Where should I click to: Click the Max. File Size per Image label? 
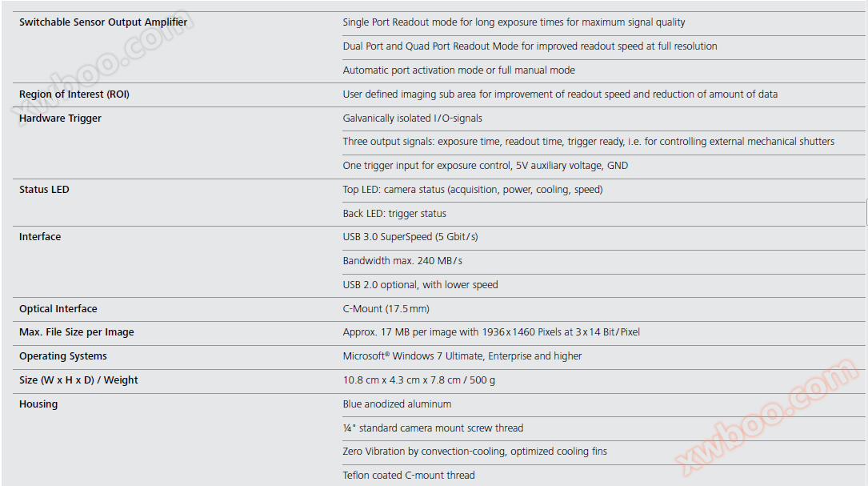coord(77,332)
